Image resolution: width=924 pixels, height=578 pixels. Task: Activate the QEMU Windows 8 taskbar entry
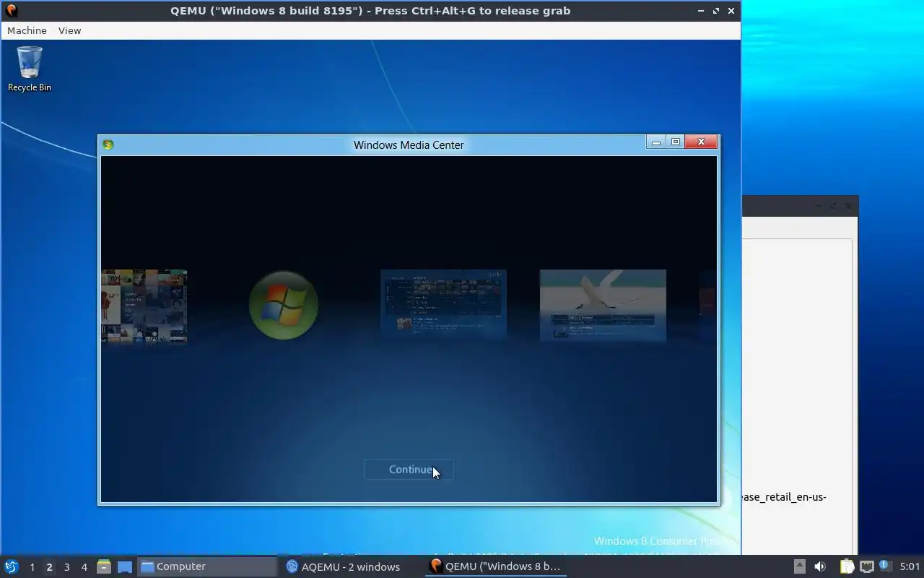(x=495, y=566)
